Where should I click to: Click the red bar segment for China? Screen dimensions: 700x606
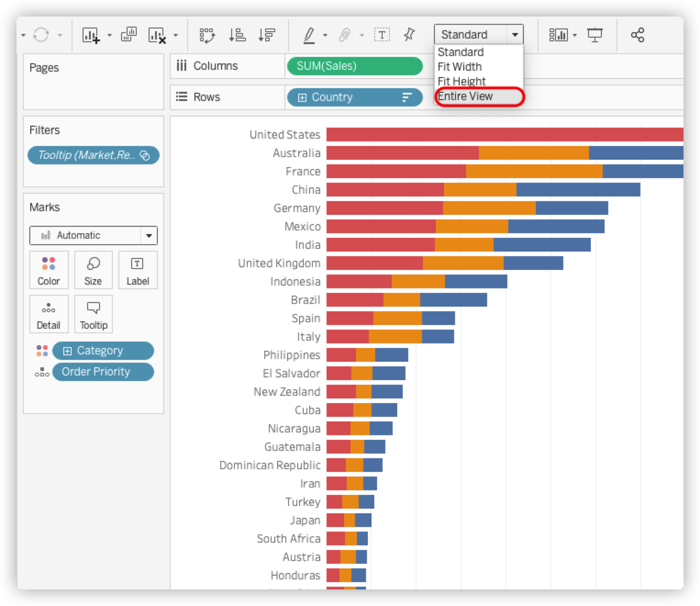[x=385, y=190]
